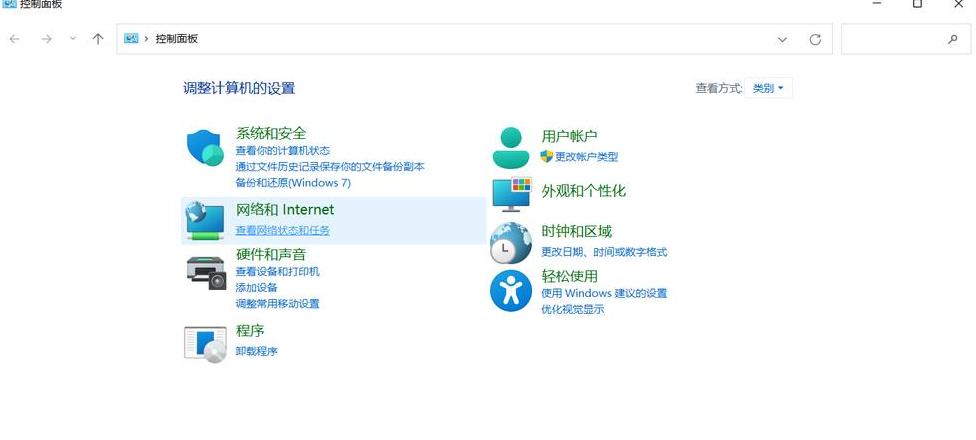The height and width of the screenshot is (440, 976).
Task: Click the 添加设备 link
Action: point(256,288)
